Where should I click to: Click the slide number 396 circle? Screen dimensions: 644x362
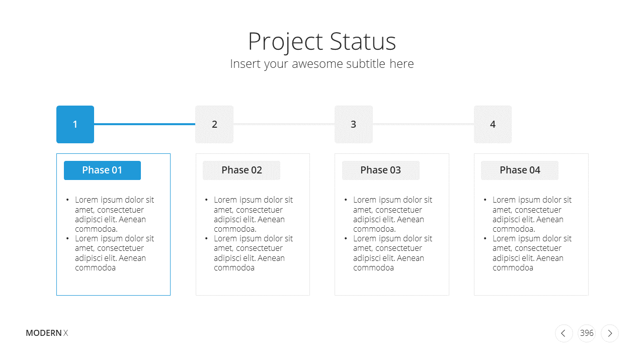587,333
